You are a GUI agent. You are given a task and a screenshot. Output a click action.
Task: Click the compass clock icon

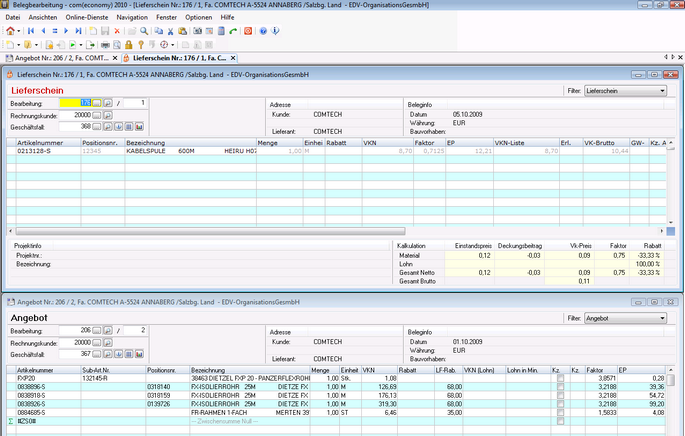click(x=164, y=45)
